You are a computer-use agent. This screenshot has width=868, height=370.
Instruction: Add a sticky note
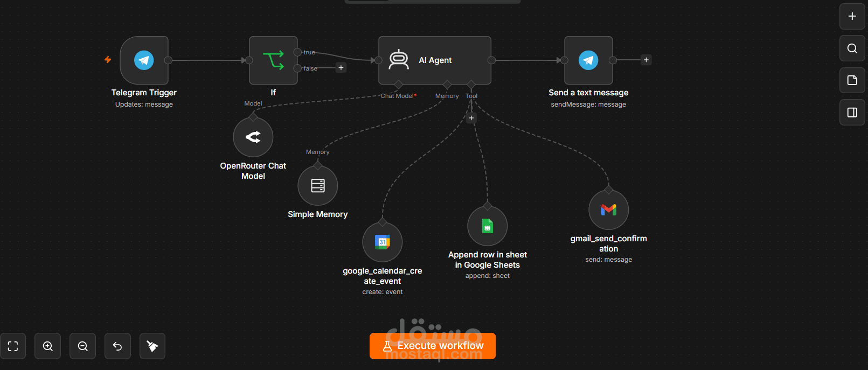[852, 80]
